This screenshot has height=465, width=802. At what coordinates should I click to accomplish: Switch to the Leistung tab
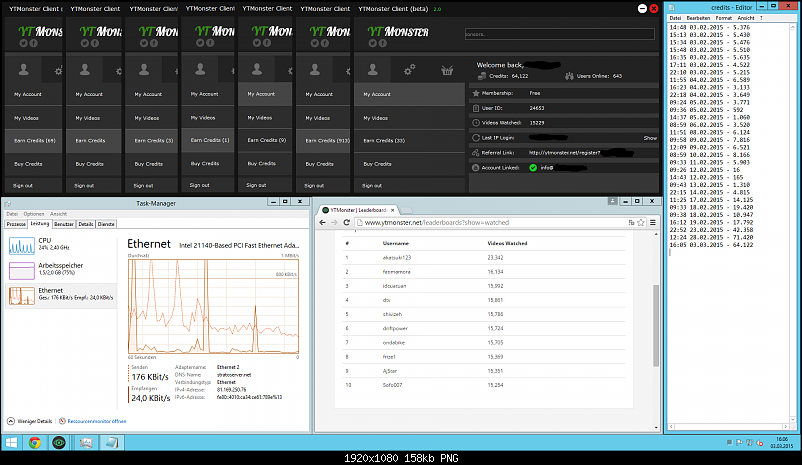point(39,224)
